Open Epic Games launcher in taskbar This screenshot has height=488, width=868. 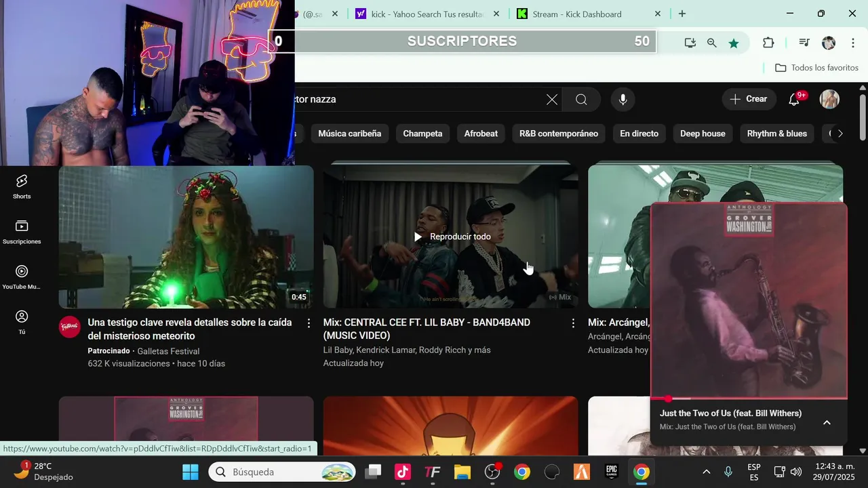[611, 472]
